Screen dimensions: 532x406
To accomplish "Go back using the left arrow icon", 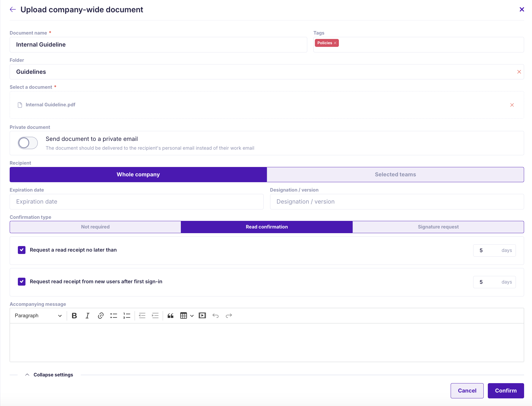I will pyautogui.click(x=13, y=9).
